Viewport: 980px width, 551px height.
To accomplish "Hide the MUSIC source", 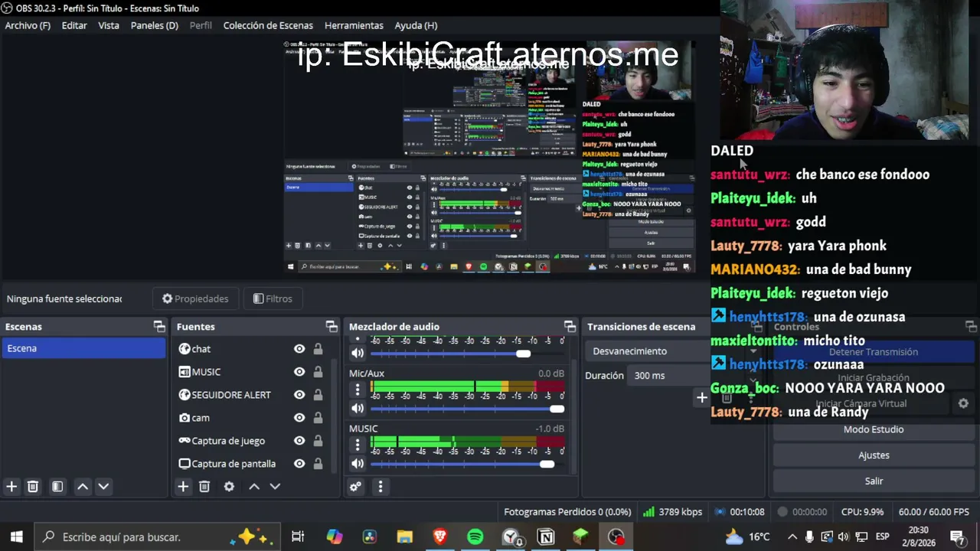I will [x=299, y=372].
